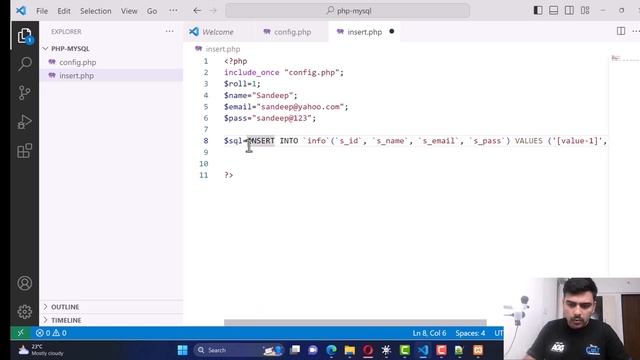This screenshot has width=640, height=360.
Task: Click the VALUES keyword on line 8
Action: tap(529, 141)
